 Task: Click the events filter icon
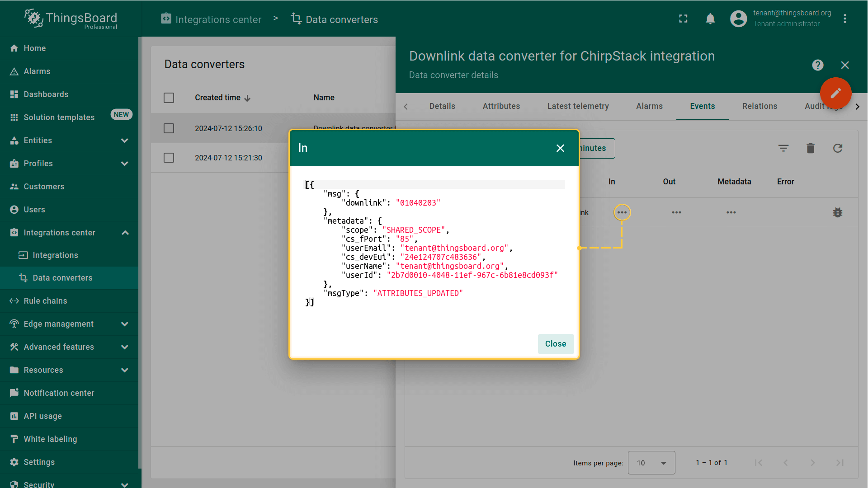click(783, 148)
